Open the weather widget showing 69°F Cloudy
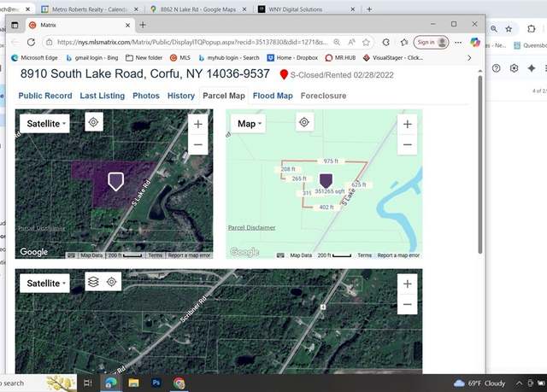Viewport: 547px width, 392px height. point(479,383)
